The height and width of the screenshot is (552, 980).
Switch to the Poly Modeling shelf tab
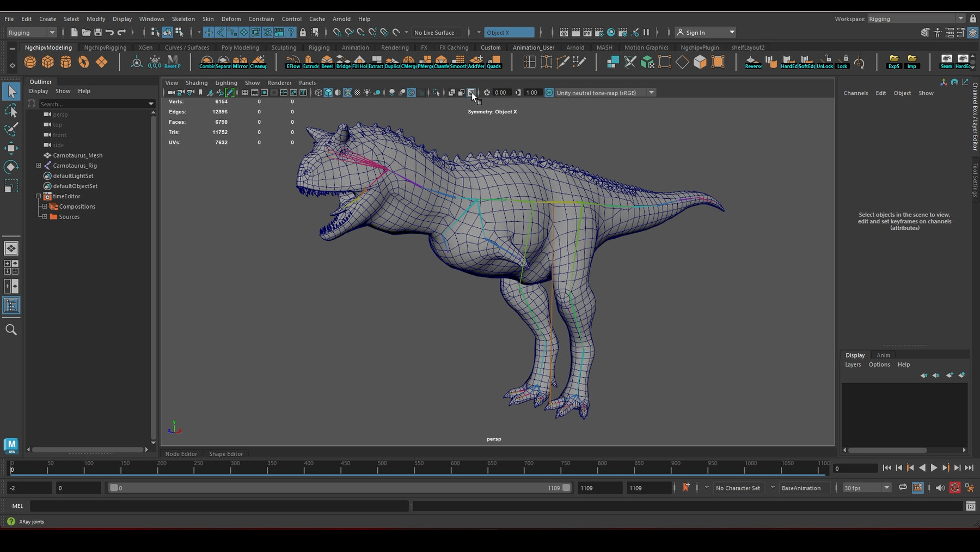coord(240,47)
